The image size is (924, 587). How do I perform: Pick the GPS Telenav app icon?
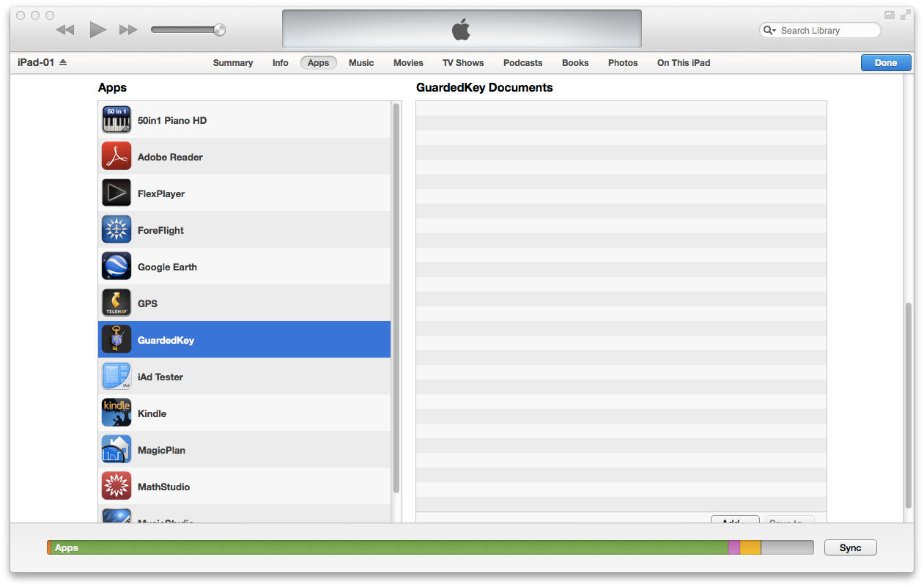coord(117,303)
